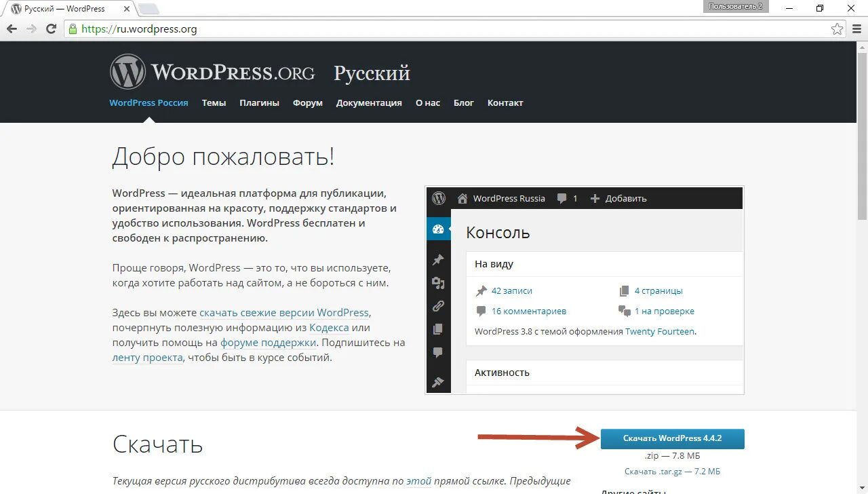Viewport: 868px width, 494px height.
Task: Click the 16 комментариев link
Action: coord(529,311)
